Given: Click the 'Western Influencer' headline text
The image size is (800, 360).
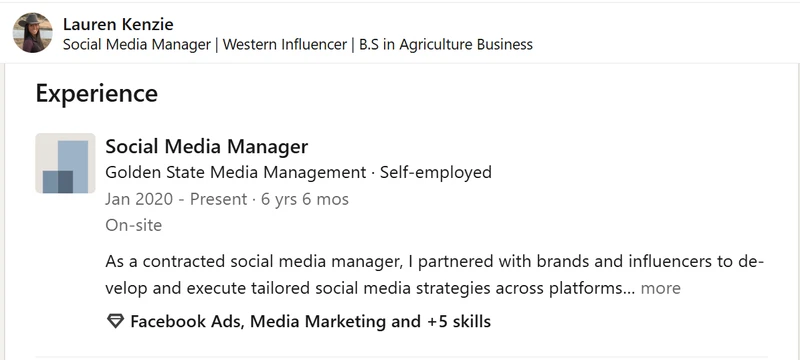Looking at the screenshot, I should (x=285, y=44).
